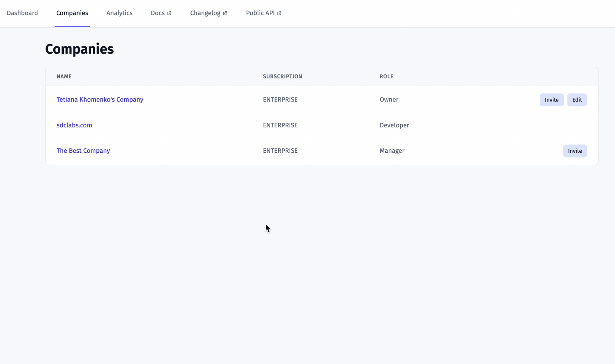Open the Docs external link
The image size is (615, 364).
[161, 13]
